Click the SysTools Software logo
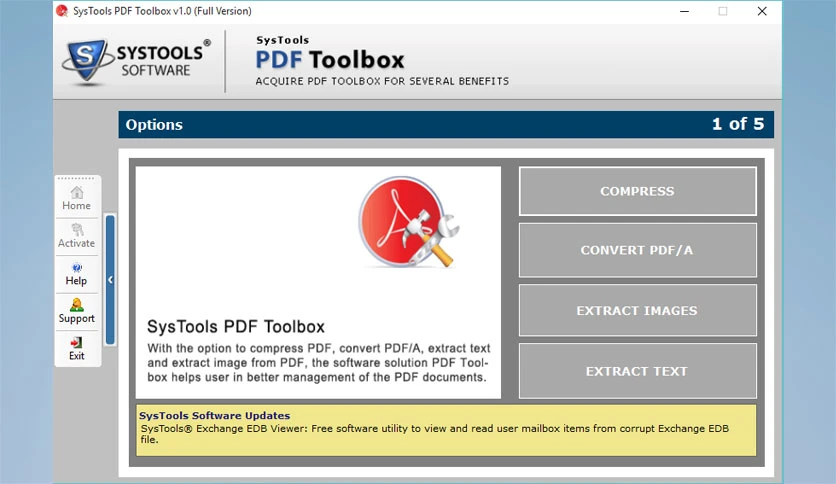Viewport: 836px width, 484px height. point(136,61)
